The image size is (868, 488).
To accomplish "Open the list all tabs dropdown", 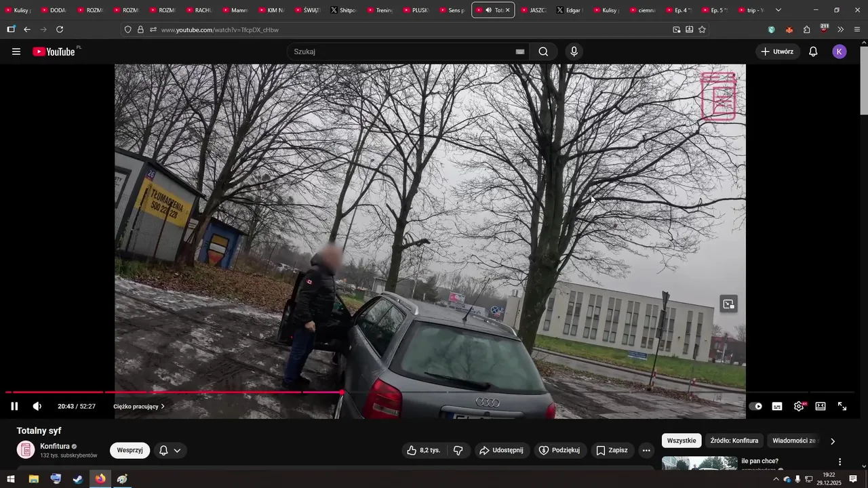I will pos(778,10).
